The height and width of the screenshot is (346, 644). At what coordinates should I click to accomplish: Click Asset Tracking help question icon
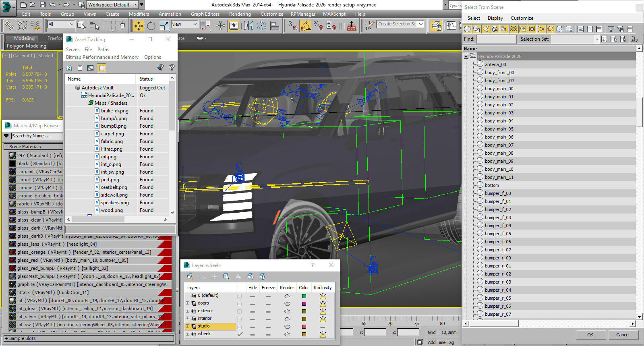[172, 68]
